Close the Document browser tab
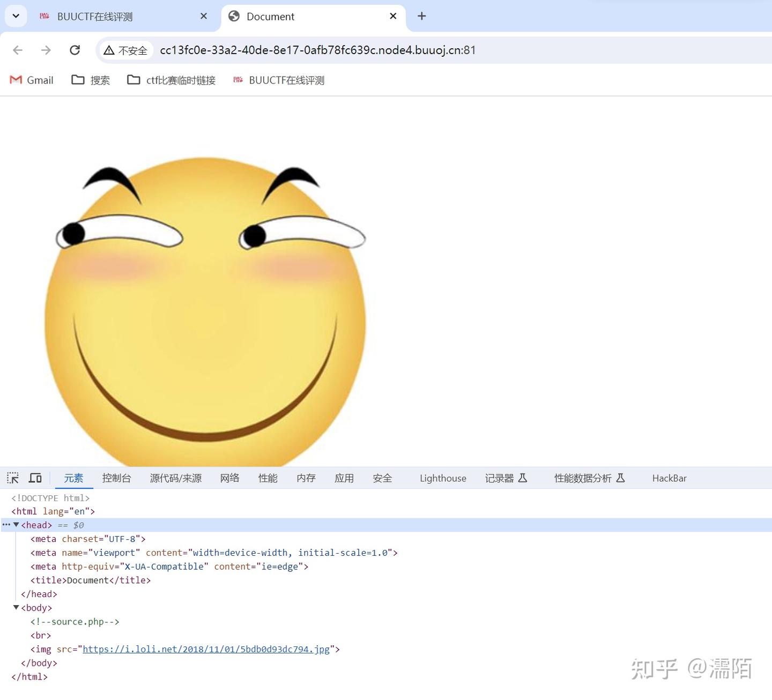This screenshot has height=700, width=772. [x=393, y=16]
